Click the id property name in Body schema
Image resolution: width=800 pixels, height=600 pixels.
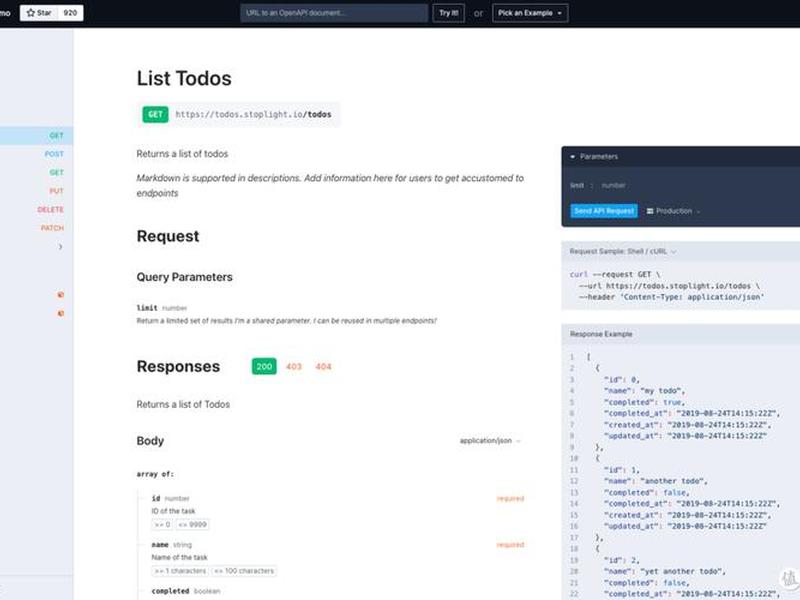[x=156, y=498]
